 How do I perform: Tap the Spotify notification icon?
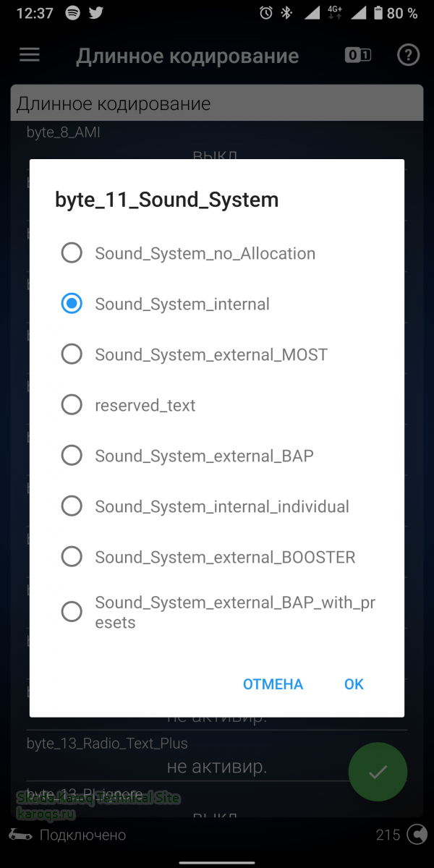[x=72, y=13]
